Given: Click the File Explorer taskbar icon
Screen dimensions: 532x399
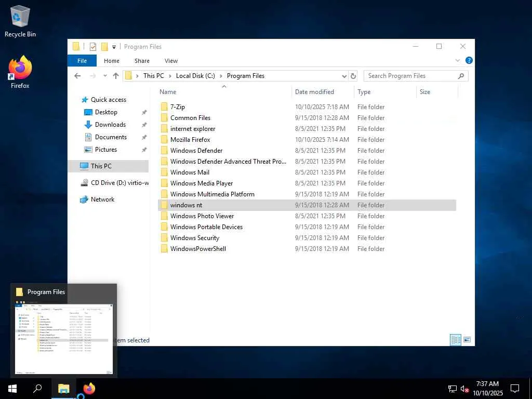Looking at the screenshot, I should 63,389.
